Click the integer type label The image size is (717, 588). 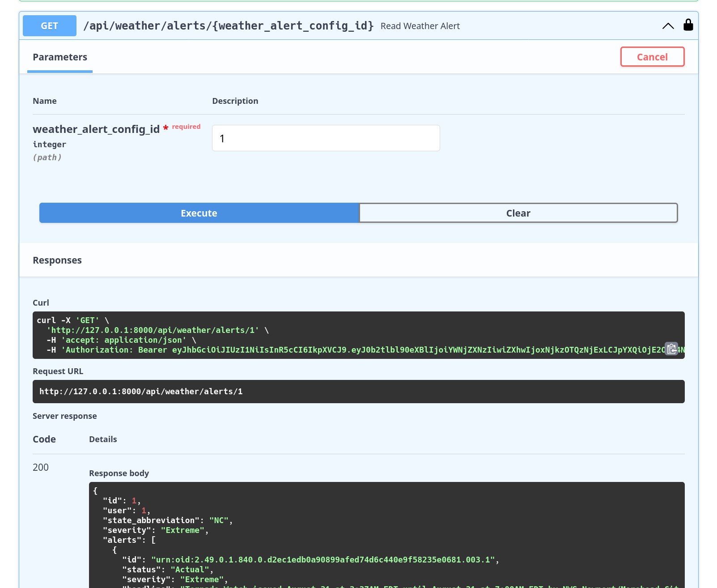(x=50, y=145)
